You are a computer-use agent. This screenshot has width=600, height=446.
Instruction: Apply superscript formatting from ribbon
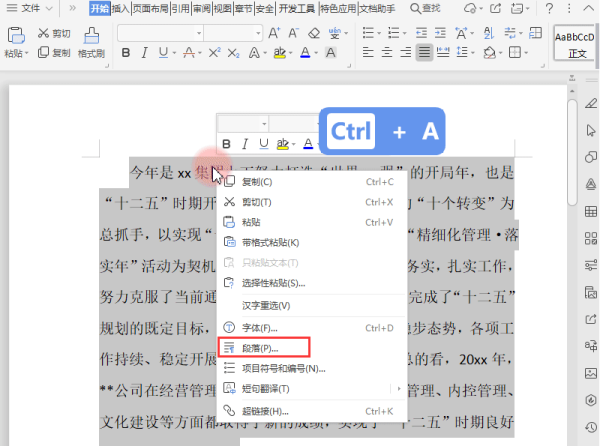coord(215,52)
